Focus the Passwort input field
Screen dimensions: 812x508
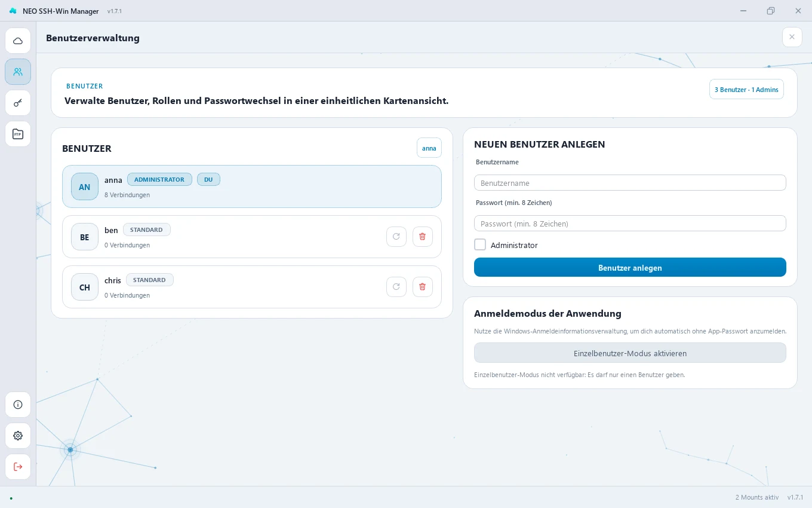pyautogui.click(x=630, y=223)
